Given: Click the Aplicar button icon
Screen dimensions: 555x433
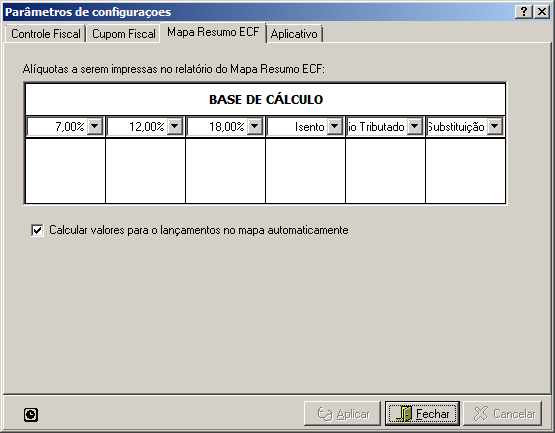Looking at the screenshot, I should (325, 414).
